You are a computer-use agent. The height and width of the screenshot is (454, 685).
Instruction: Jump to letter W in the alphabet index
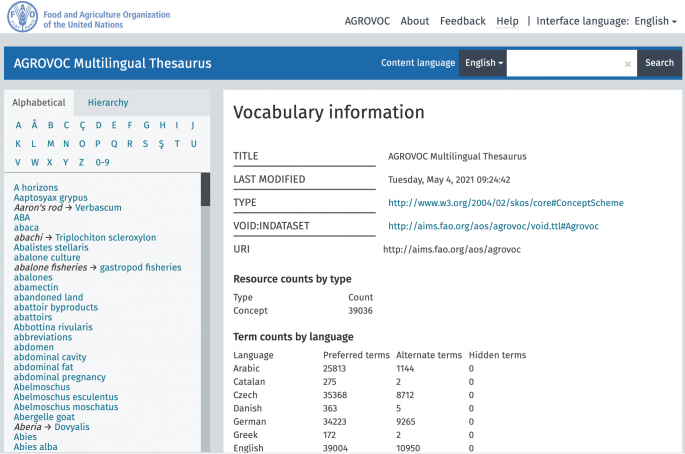[35, 163]
